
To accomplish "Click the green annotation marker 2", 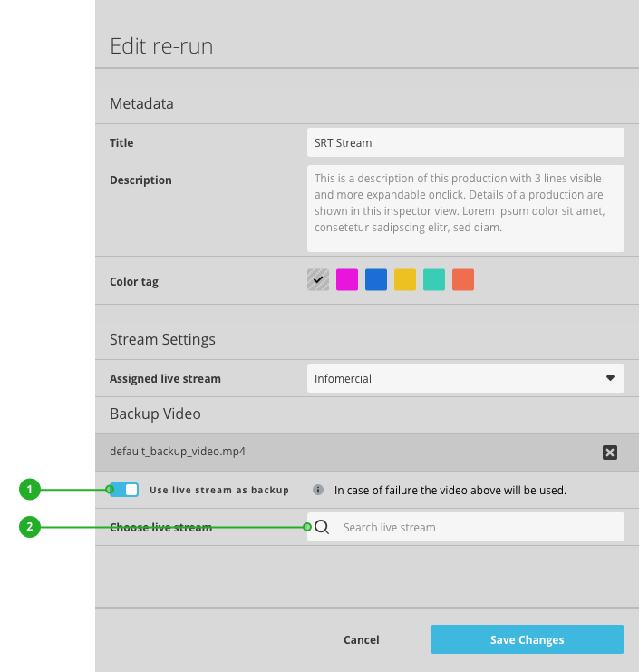I will coord(30,527).
